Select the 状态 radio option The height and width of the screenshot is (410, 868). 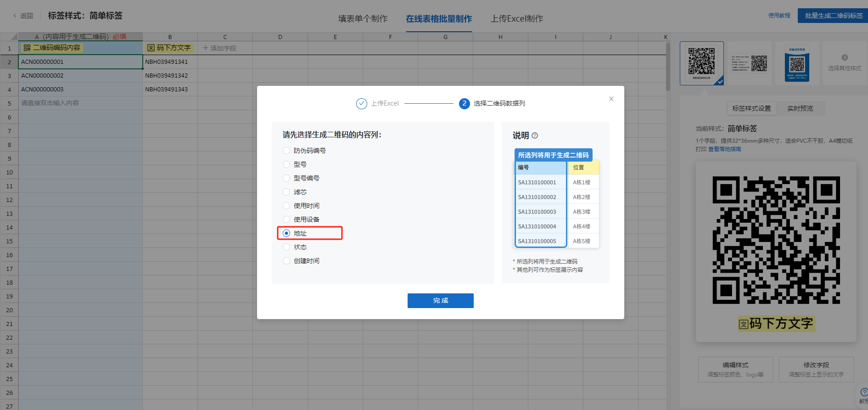(x=286, y=247)
